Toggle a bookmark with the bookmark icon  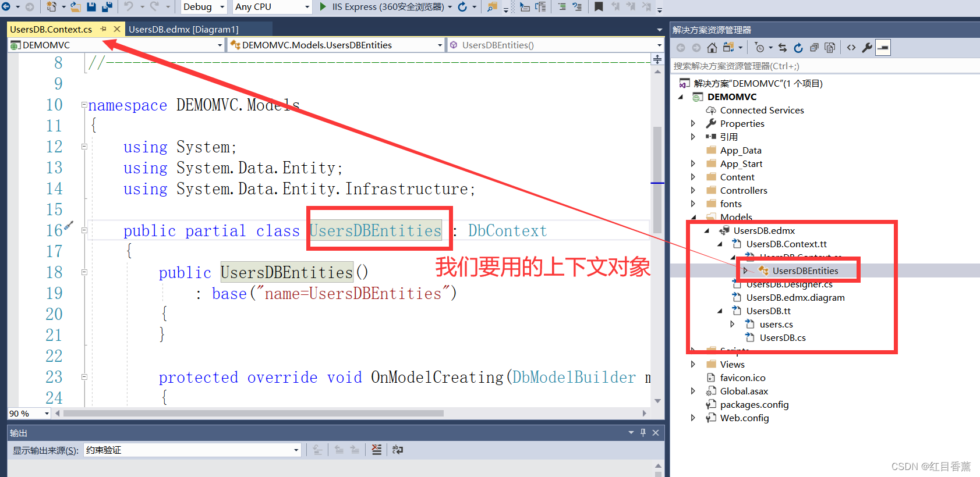tap(599, 7)
